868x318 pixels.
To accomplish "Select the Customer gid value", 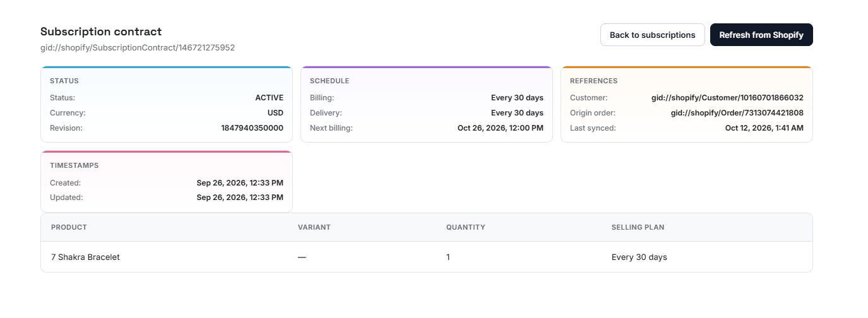I will pyautogui.click(x=727, y=98).
